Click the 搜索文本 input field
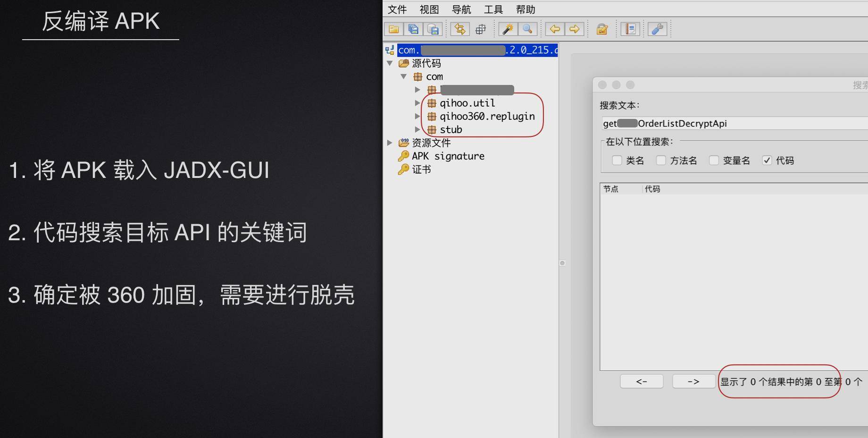Screen dimensions: 868x438 (x=735, y=124)
